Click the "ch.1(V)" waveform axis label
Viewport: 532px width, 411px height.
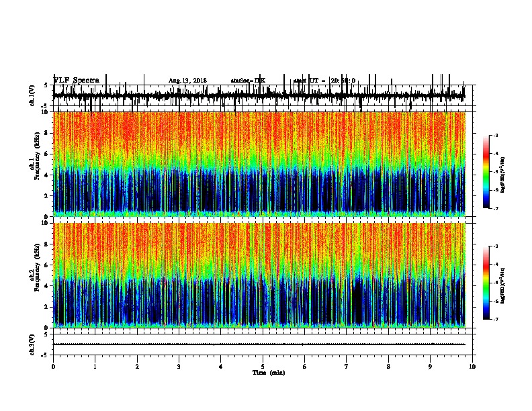32,95
